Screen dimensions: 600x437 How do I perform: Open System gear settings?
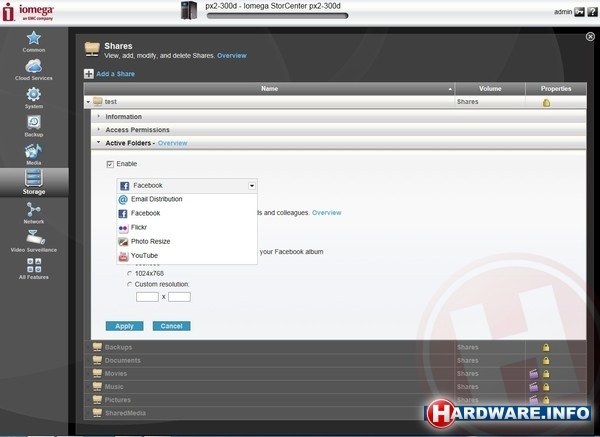pos(34,98)
